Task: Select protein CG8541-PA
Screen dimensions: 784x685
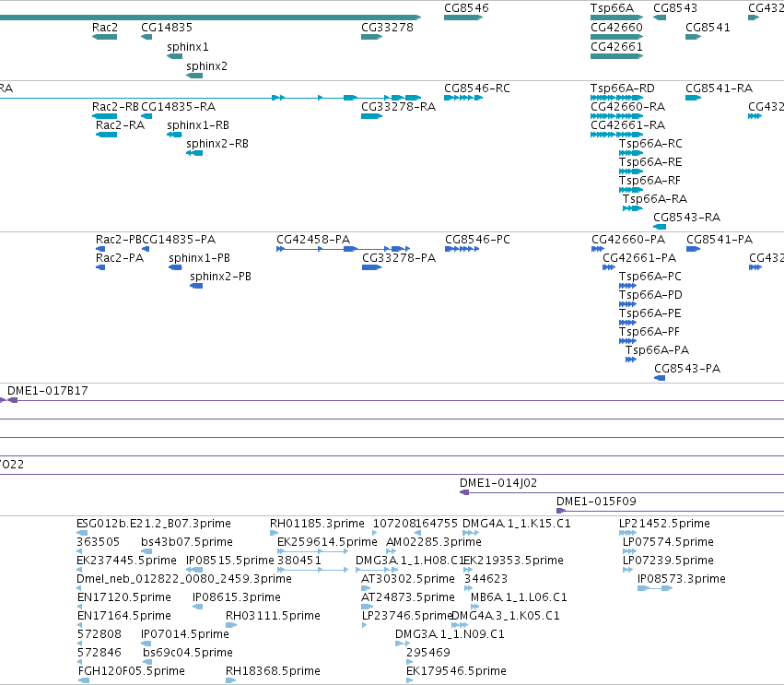Action: (x=693, y=249)
